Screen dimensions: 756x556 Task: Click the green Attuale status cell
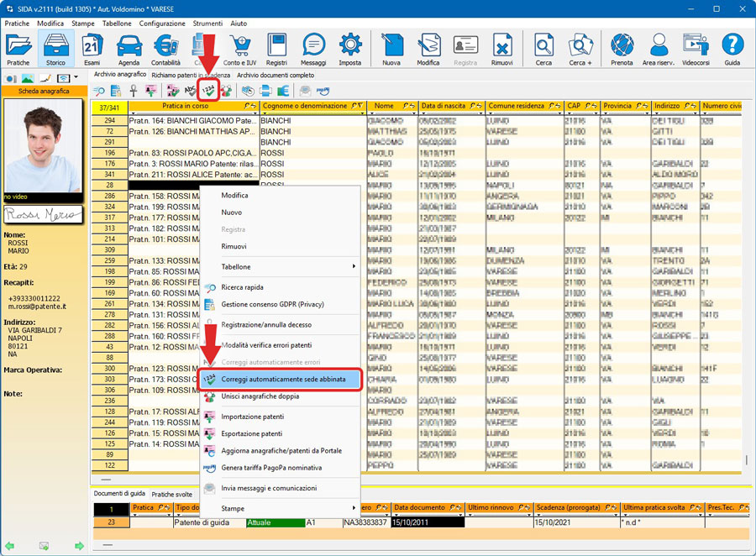(275, 522)
